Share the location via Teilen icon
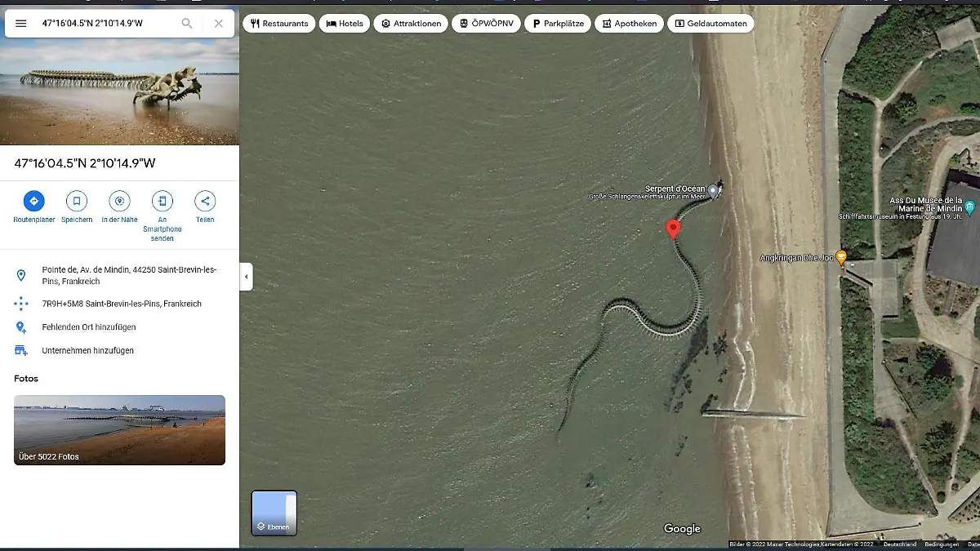The image size is (980, 551). tap(205, 201)
